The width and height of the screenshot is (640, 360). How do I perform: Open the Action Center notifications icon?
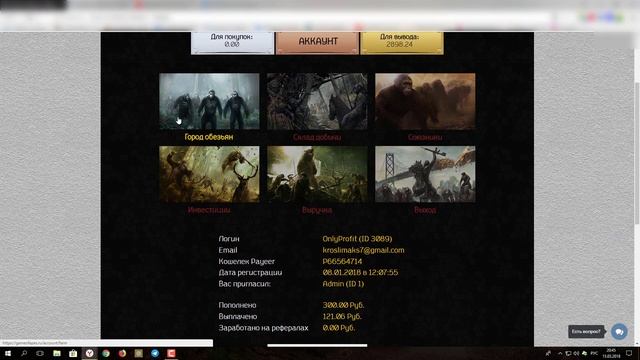tap(629, 353)
